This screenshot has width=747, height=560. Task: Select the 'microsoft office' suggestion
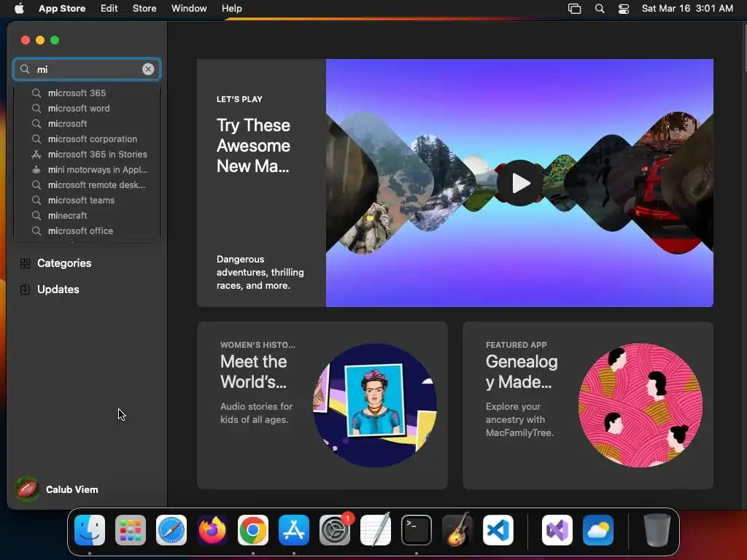point(87,230)
